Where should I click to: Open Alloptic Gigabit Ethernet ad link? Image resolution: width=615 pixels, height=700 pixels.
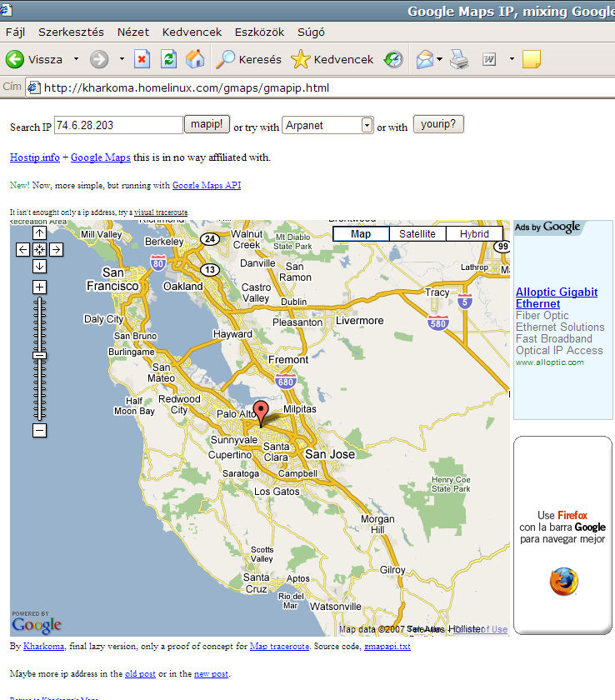pyautogui.click(x=557, y=297)
